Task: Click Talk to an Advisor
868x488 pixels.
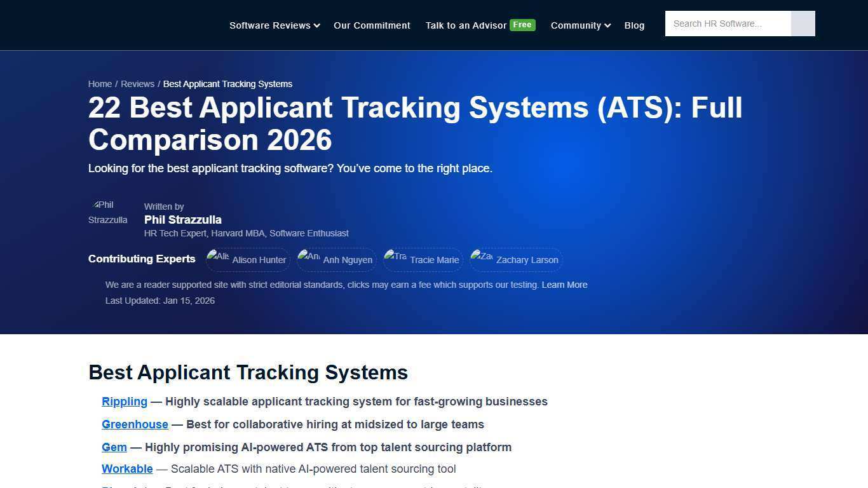Action: pos(465,25)
